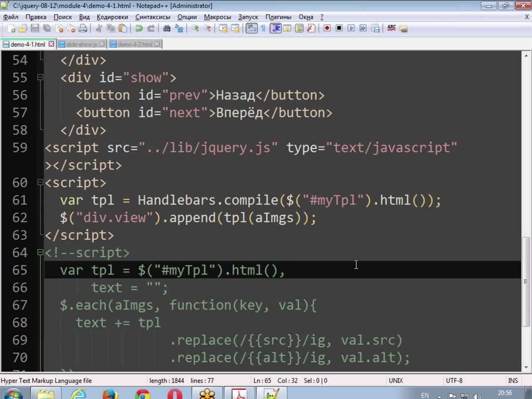532x399 pixels.
Task: Open the Поиск menu
Action: (x=63, y=17)
